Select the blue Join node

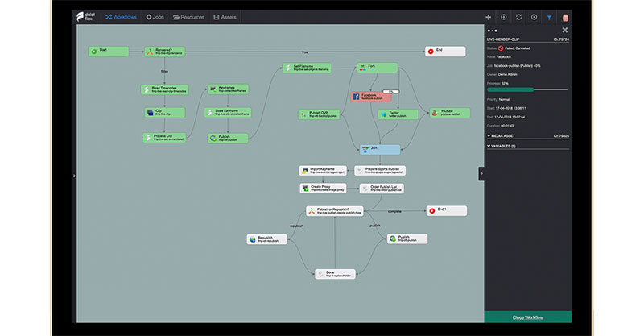379,149
